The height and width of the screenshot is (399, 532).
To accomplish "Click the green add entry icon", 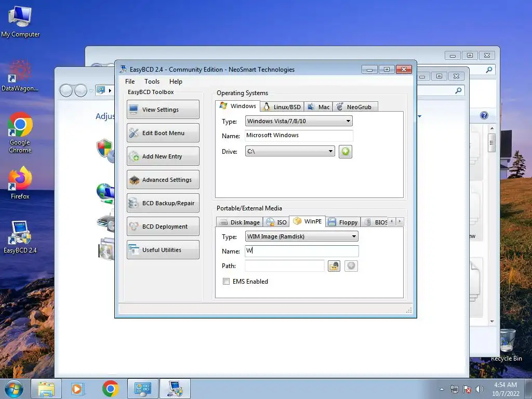I will tap(345, 151).
